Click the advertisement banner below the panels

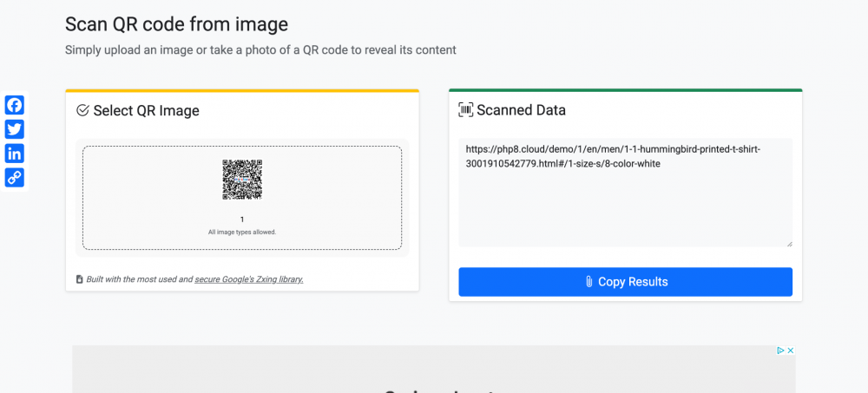[434, 373]
